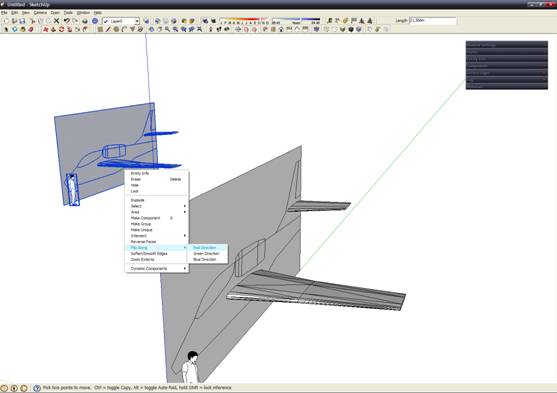
Task: Expand the Intersect submenu
Action: 157,236
